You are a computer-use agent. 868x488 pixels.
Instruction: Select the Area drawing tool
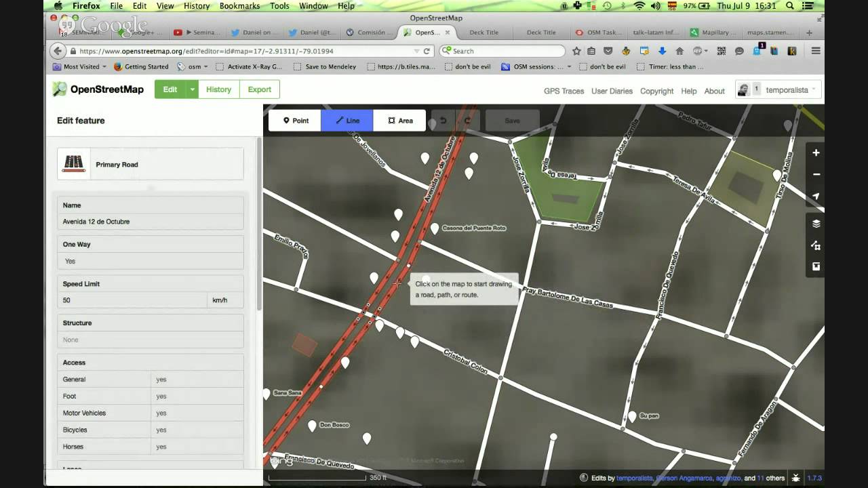pos(399,121)
